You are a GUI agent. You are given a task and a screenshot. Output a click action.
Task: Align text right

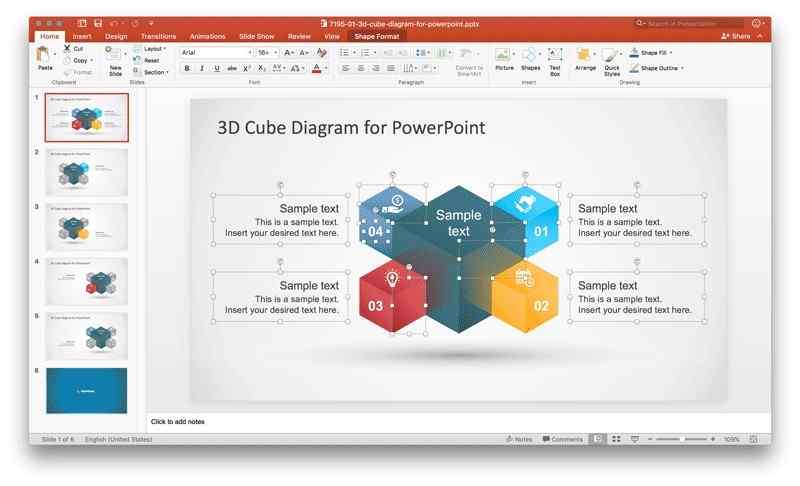[x=376, y=68]
